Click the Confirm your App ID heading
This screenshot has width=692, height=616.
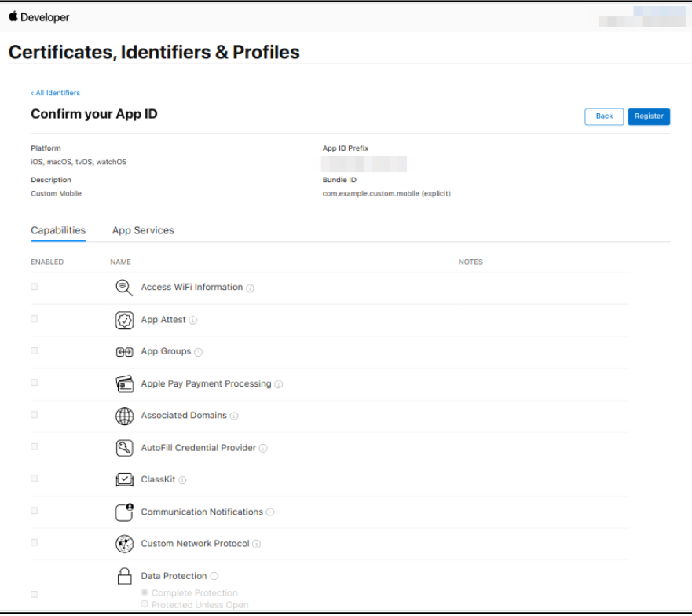(x=94, y=115)
